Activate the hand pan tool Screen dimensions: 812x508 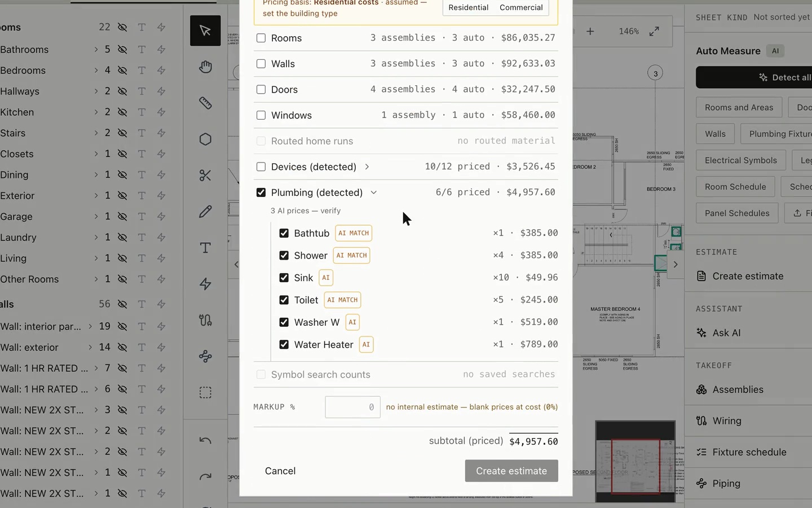[205, 67]
